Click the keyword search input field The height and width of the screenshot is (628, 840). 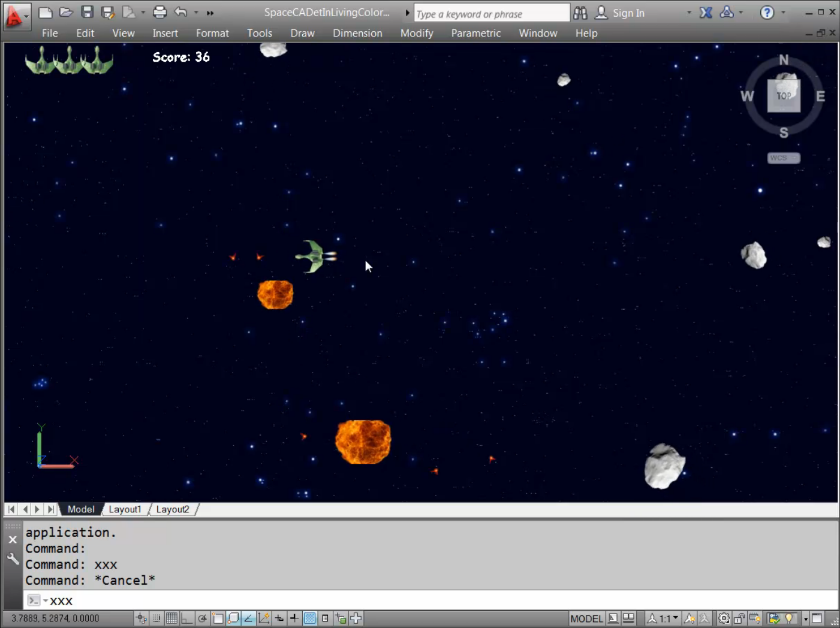pos(491,13)
